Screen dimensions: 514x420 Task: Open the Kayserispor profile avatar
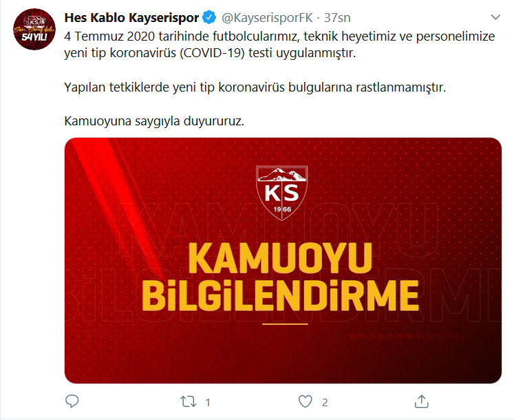[x=34, y=29]
